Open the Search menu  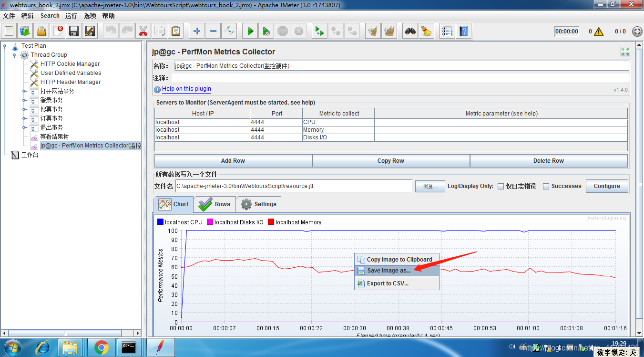point(50,16)
